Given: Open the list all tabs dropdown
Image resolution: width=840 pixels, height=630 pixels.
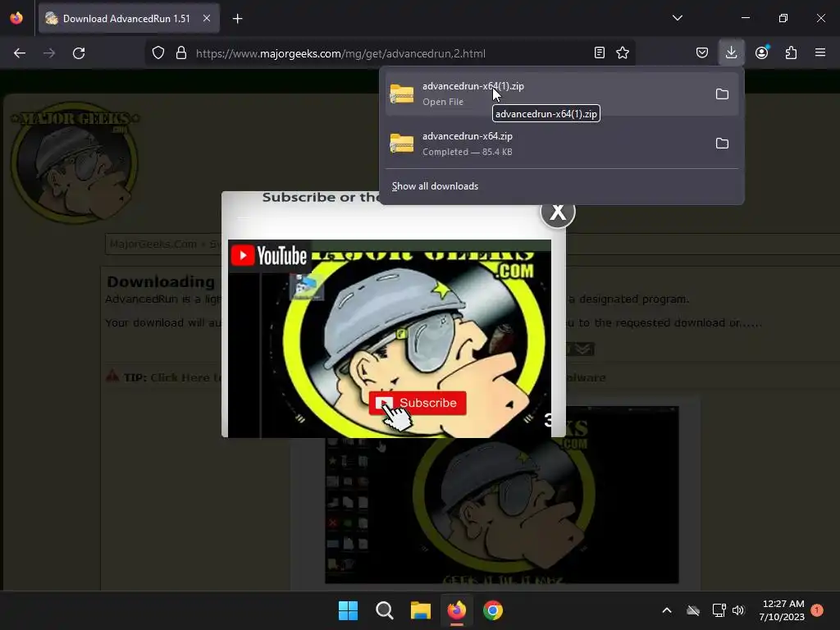Looking at the screenshot, I should point(677,18).
